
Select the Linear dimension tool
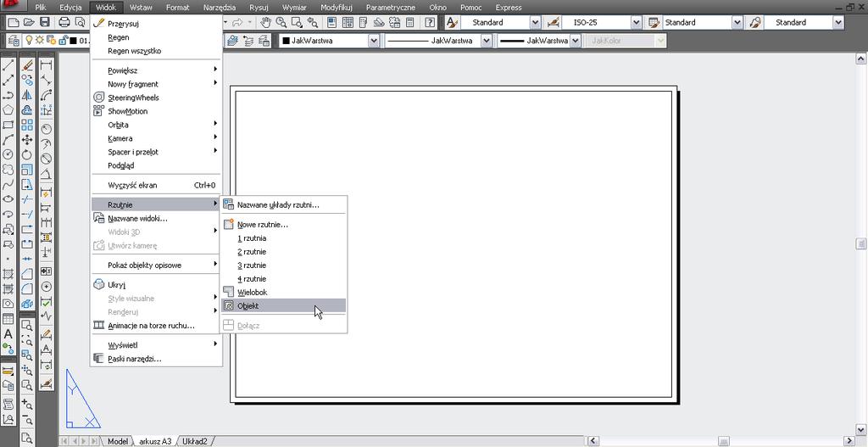point(47,65)
